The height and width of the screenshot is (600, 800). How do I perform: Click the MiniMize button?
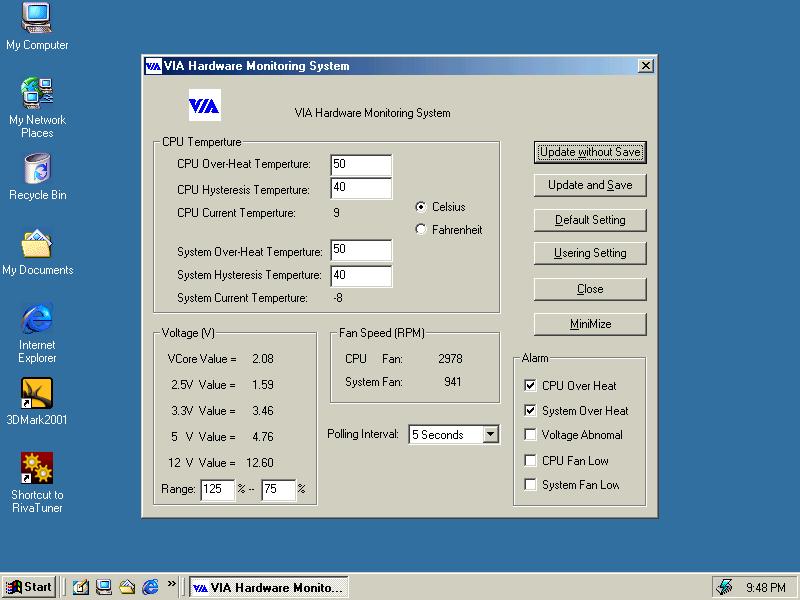[590, 324]
